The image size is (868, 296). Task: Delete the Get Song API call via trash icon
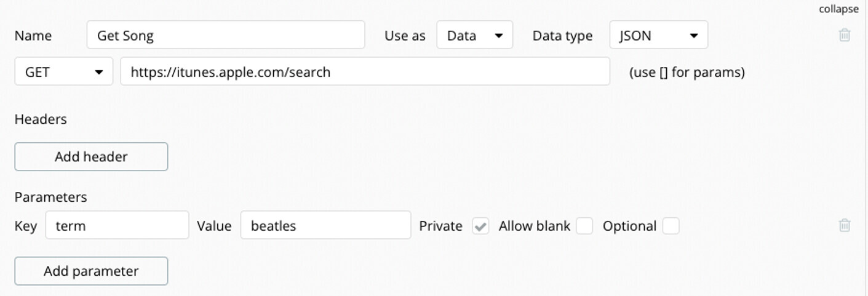[845, 35]
